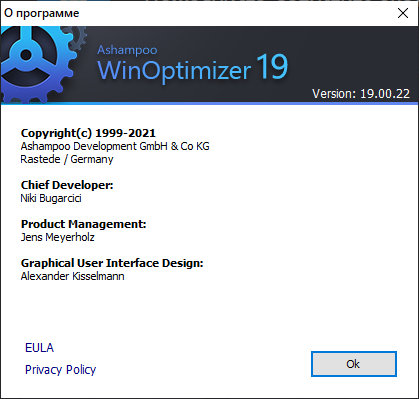This screenshot has width=419, height=399.
Task: Click the Product Management: heading
Action: [83, 224]
